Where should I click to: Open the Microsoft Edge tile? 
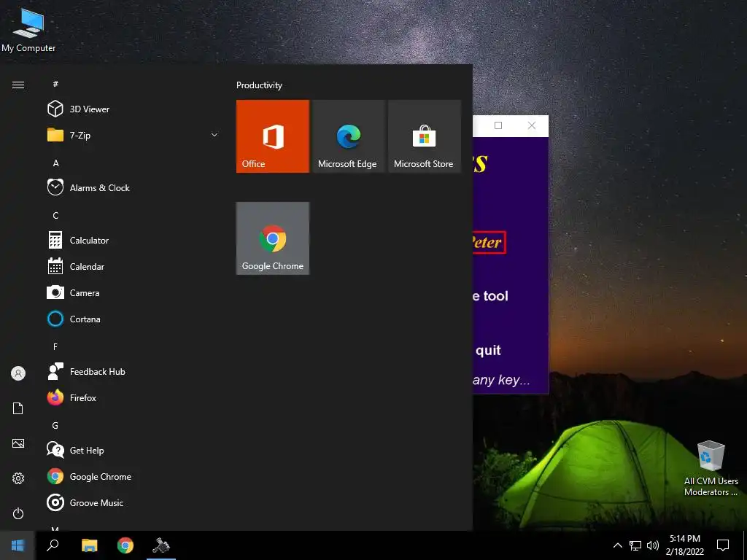click(348, 136)
